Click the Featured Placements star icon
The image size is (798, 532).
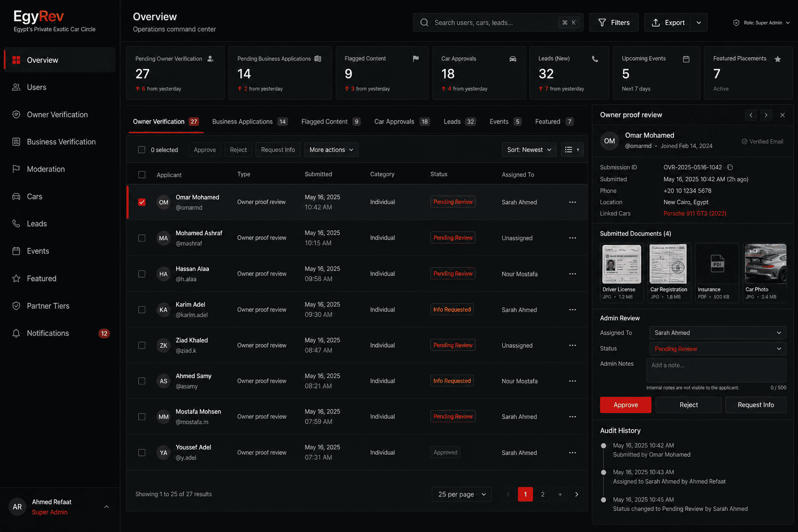tap(778, 59)
